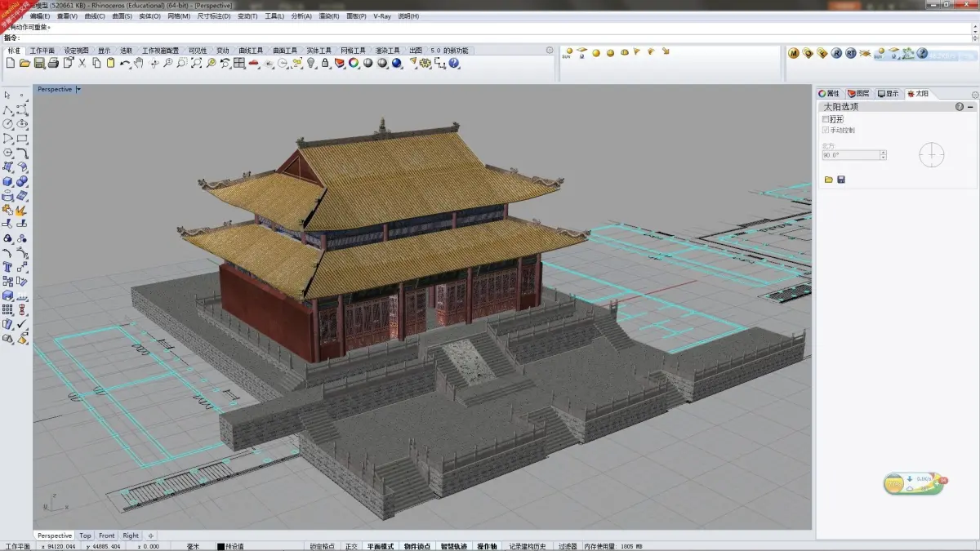Click the 过滤器 filter button in status bar

(x=568, y=546)
